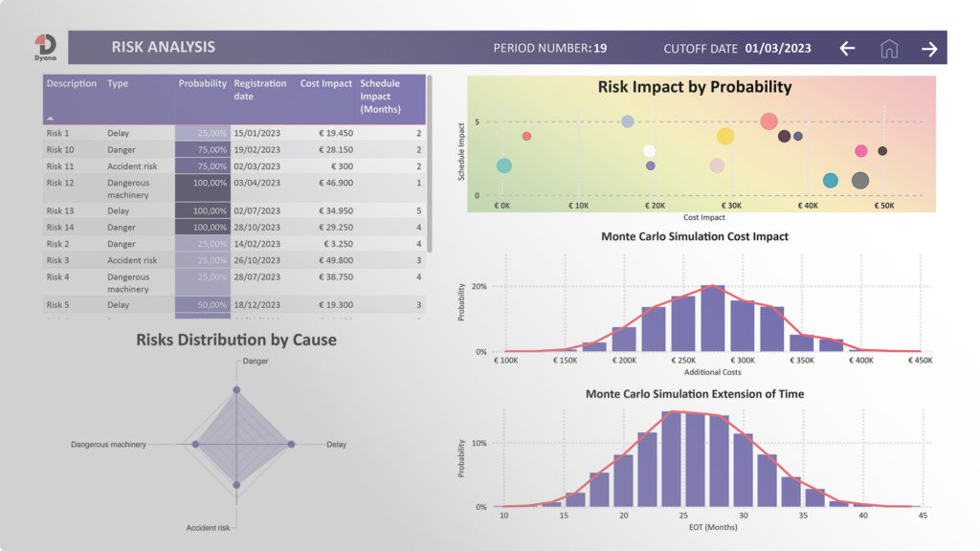Click the cutoff date 01/03/2023
The width and height of the screenshot is (980, 551).
778,48
